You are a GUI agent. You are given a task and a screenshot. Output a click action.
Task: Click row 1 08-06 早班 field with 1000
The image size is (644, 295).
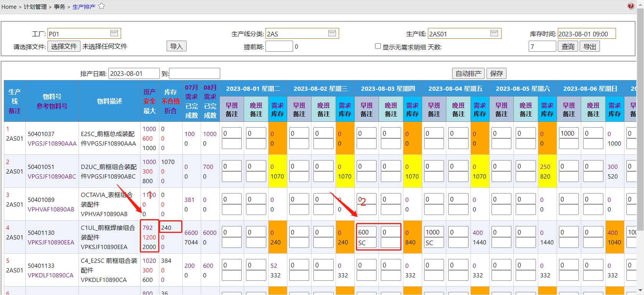coord(569,133)
